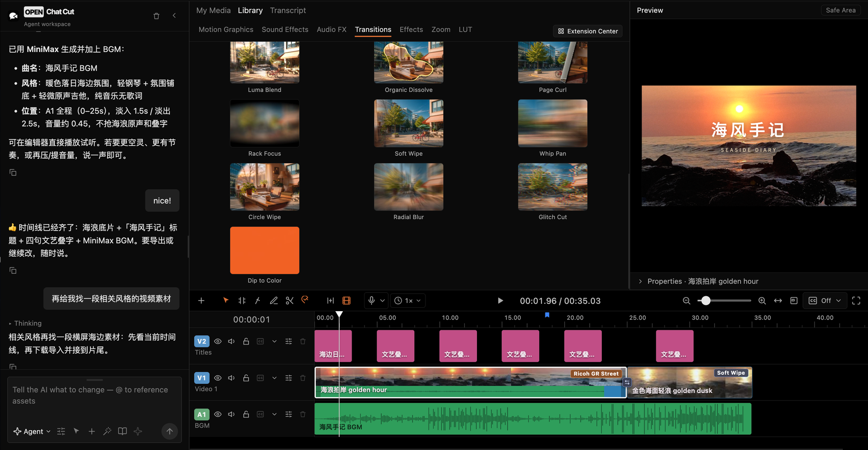
Task: Toggle the Safe Area button
Action: [x=841, y=10]
